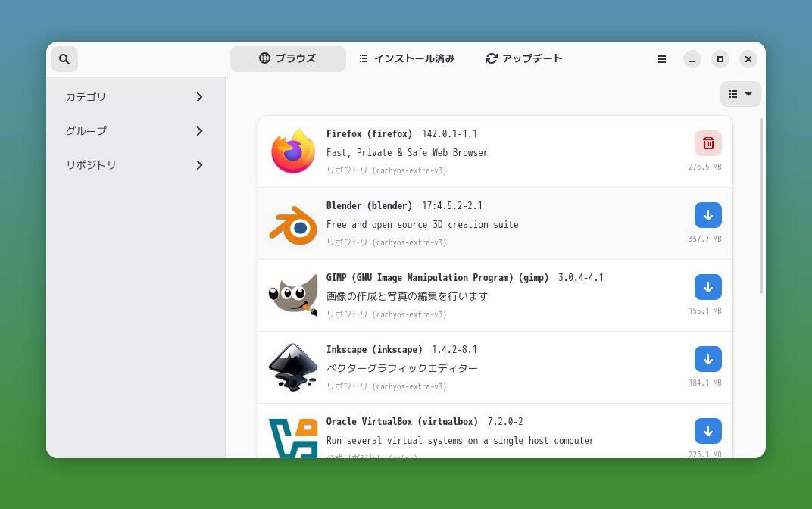Click the Inkscape app logo

click(x=293, y=367)
